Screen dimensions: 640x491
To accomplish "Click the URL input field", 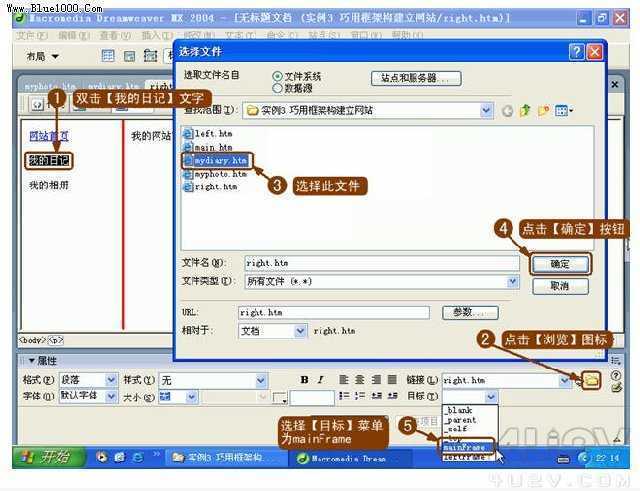I will (x=333, y=313).
